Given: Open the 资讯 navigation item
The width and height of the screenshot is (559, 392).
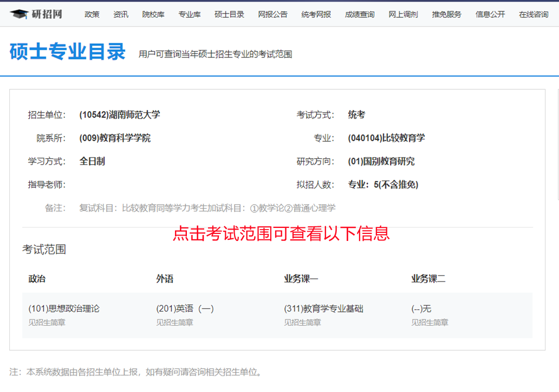Looking at the screenshot, I should click(121, 15).
